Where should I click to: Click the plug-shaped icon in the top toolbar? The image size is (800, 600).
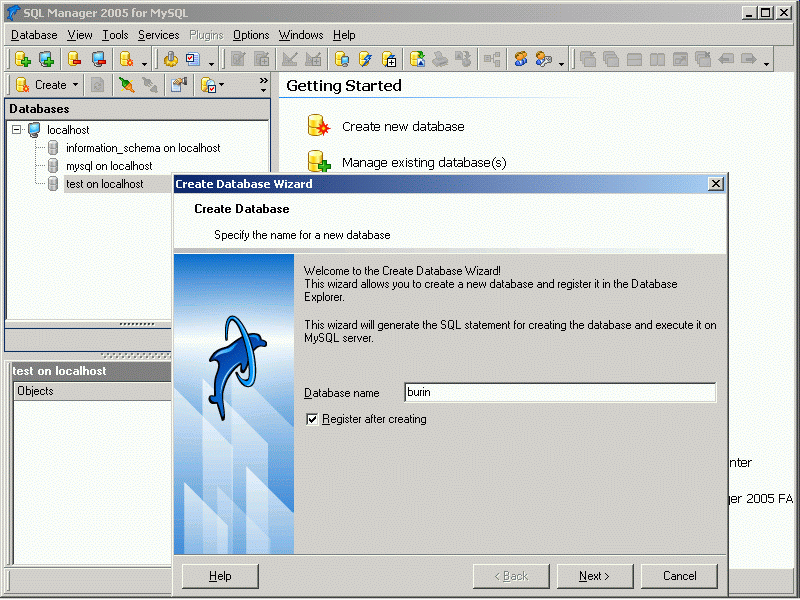coord(170,59)
